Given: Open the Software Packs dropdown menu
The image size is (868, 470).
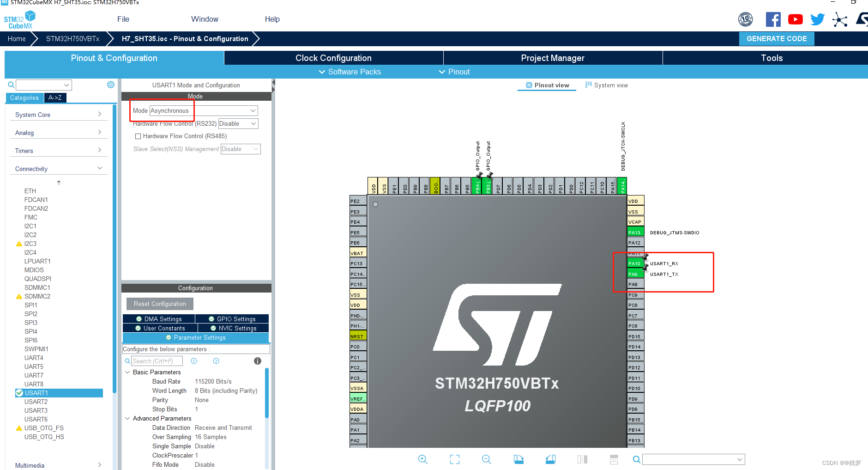Looking at the screenshot, I should 350,72.
